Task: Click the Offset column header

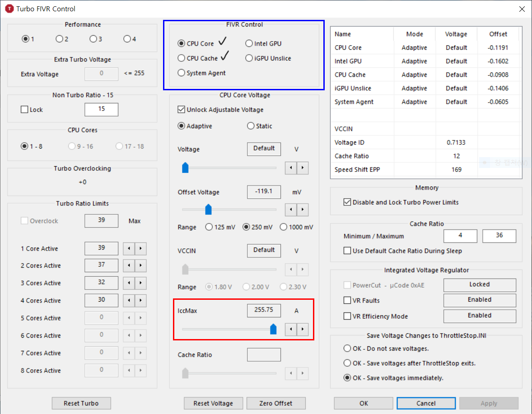Action: (498, 34)
